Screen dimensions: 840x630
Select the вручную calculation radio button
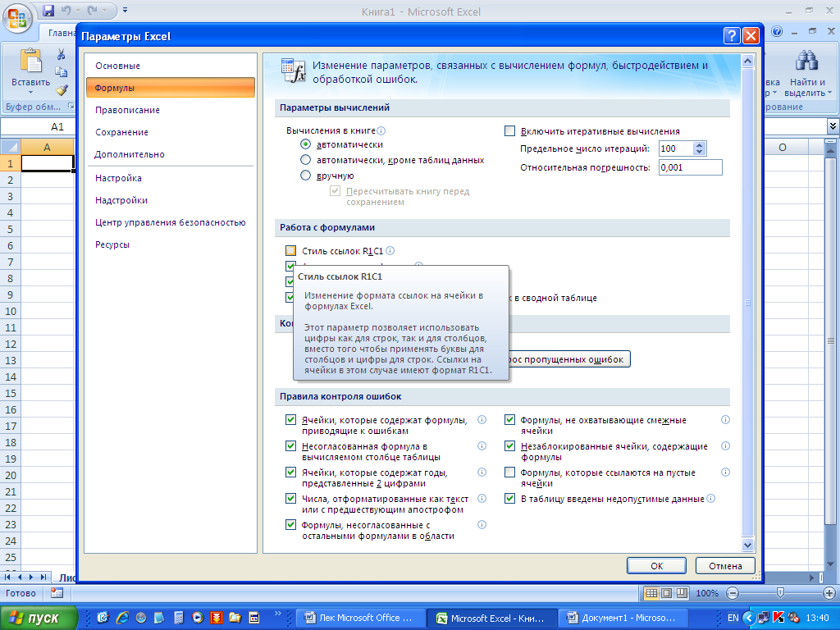305,176
